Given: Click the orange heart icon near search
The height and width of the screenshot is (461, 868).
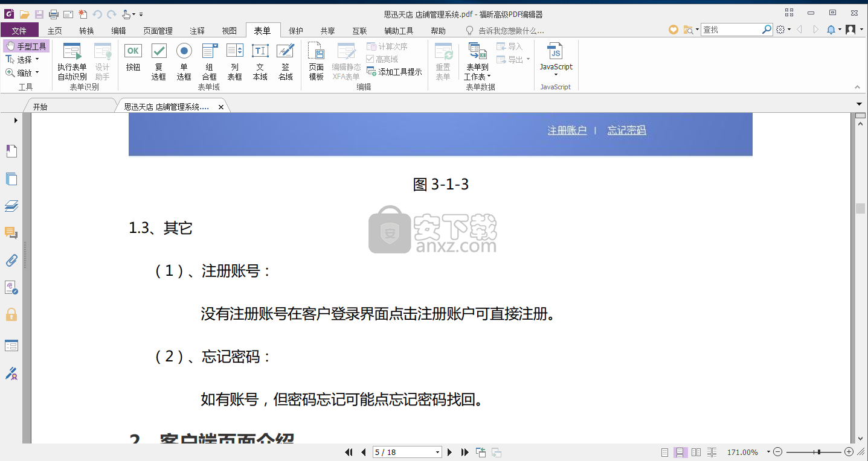Looking at the screenshot, I should point(674,29).
